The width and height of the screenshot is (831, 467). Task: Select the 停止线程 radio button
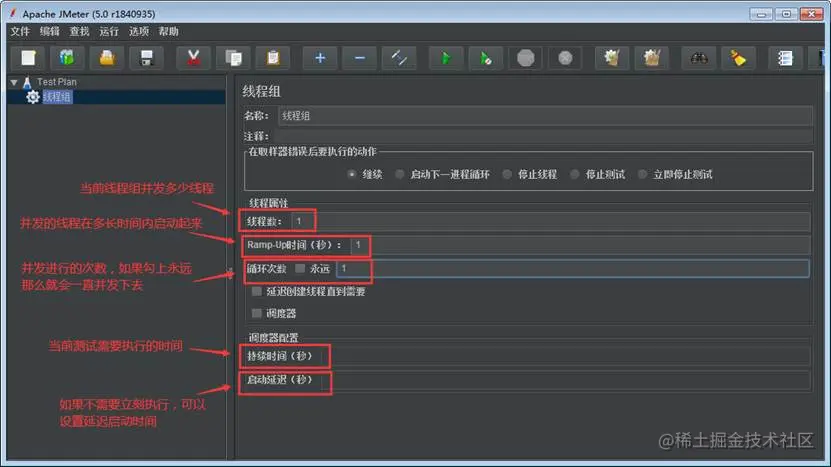507,174
